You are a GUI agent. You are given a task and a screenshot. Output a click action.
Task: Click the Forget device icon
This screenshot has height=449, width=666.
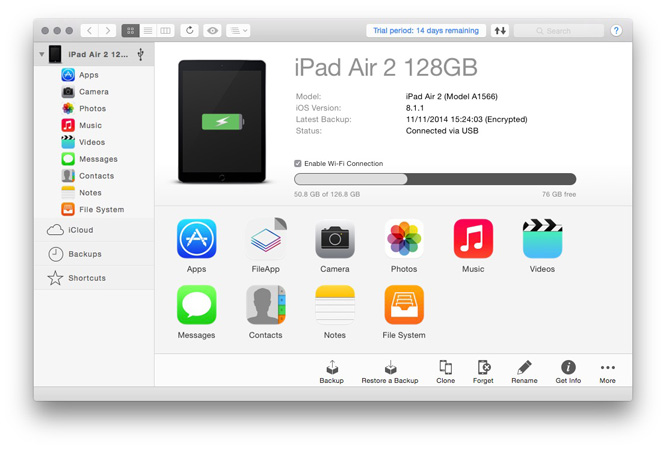coord(483,369)
